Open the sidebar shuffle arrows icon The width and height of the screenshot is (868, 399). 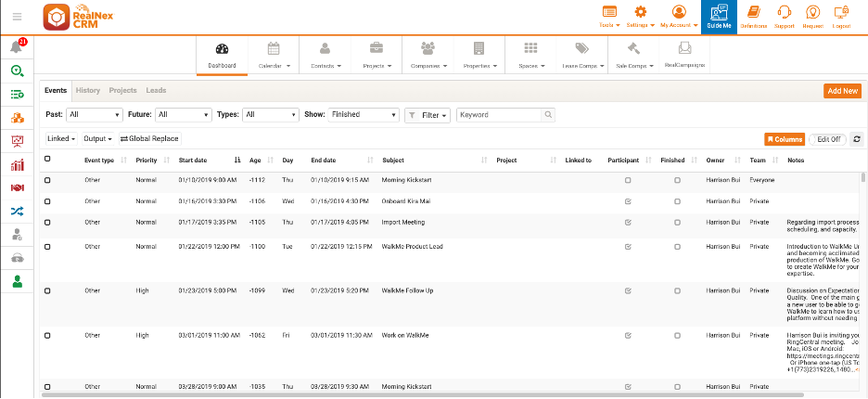click(x=18, y=211)
